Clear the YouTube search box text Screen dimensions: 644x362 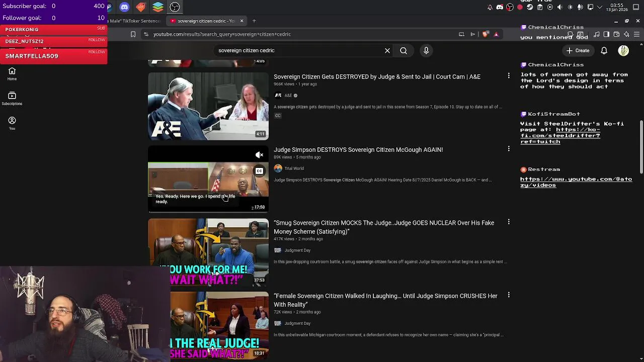click(x=387, y=51)
